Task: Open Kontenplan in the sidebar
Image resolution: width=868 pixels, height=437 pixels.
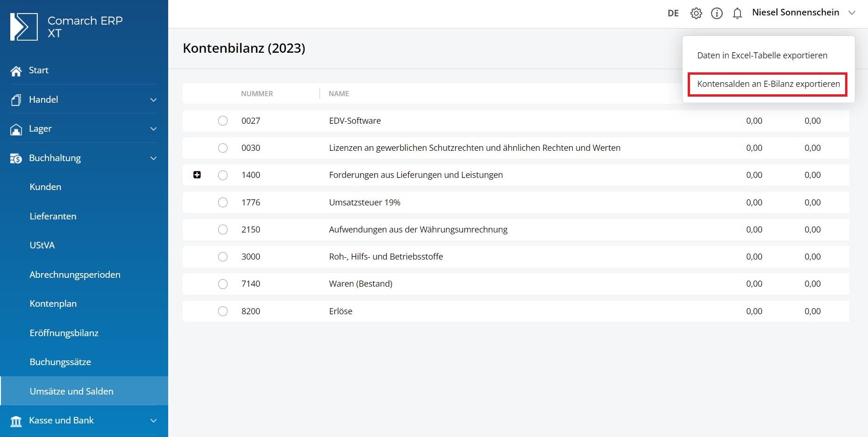Action: (x=53, y=303)
